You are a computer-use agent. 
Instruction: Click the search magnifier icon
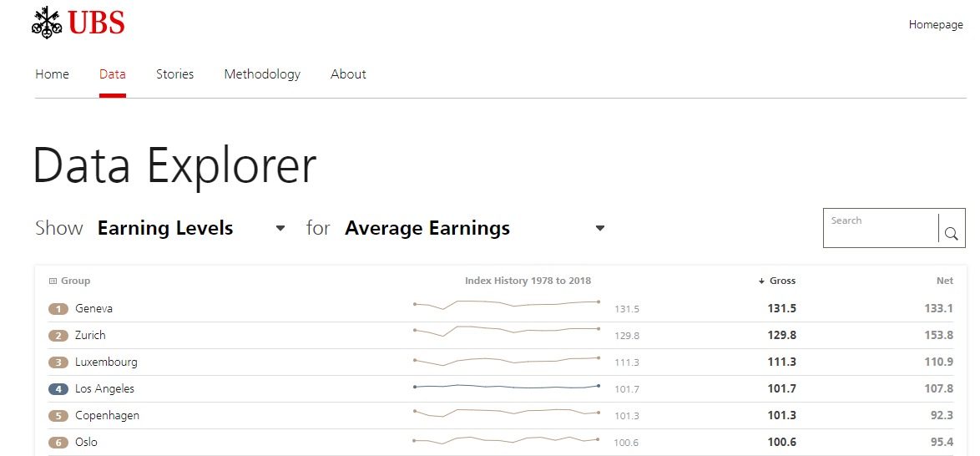point(951,234)
